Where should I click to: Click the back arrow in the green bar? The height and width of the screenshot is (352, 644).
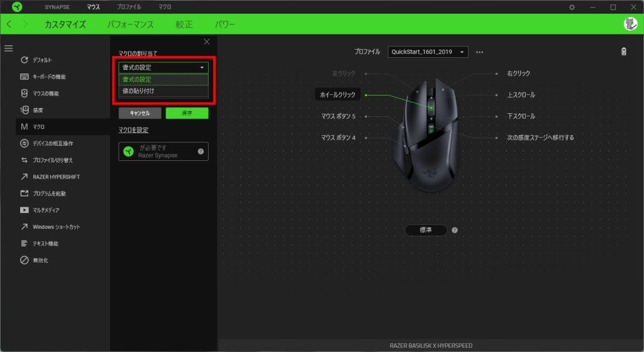[9, 25]
